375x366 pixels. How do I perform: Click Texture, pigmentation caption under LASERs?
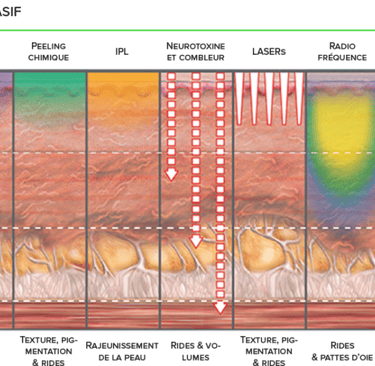pos(269,351)
